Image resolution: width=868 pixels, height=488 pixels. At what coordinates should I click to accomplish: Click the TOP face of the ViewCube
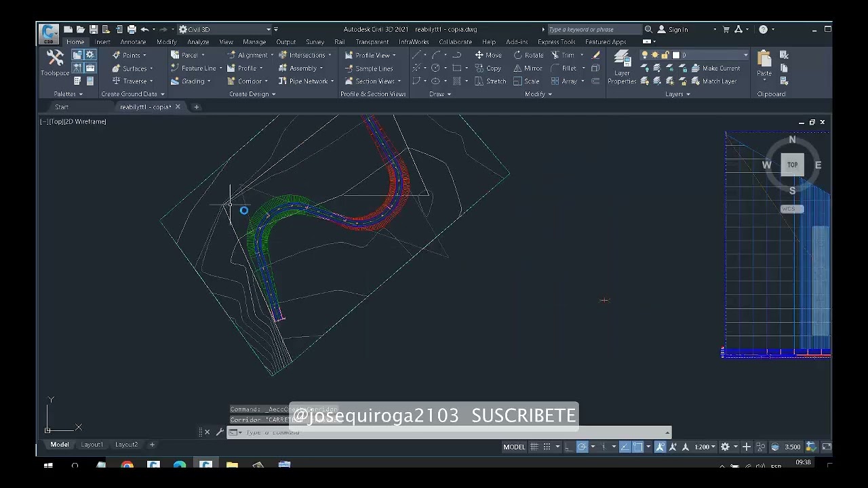tap(792, 165)
